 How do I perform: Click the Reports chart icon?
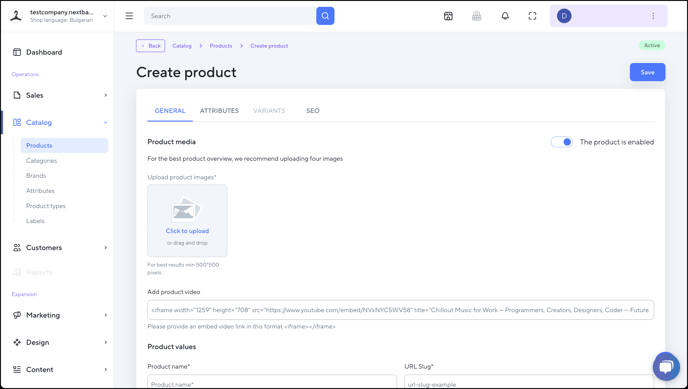pyautogui.click(x=17, y=272)
